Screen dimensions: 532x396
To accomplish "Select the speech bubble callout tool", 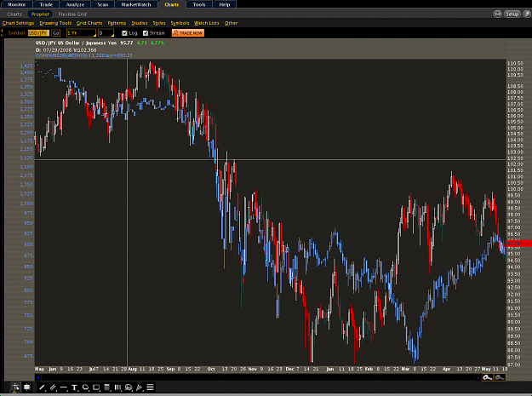I will 129,387.
